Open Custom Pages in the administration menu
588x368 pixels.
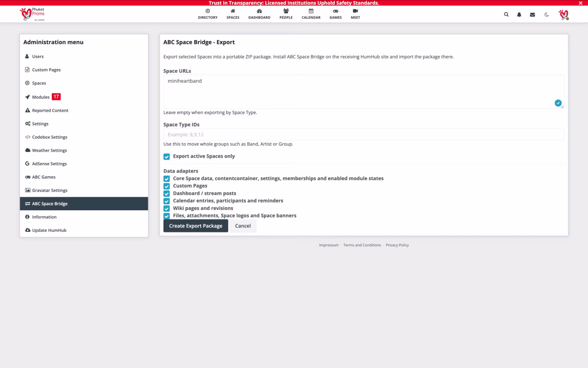[84, 70]
